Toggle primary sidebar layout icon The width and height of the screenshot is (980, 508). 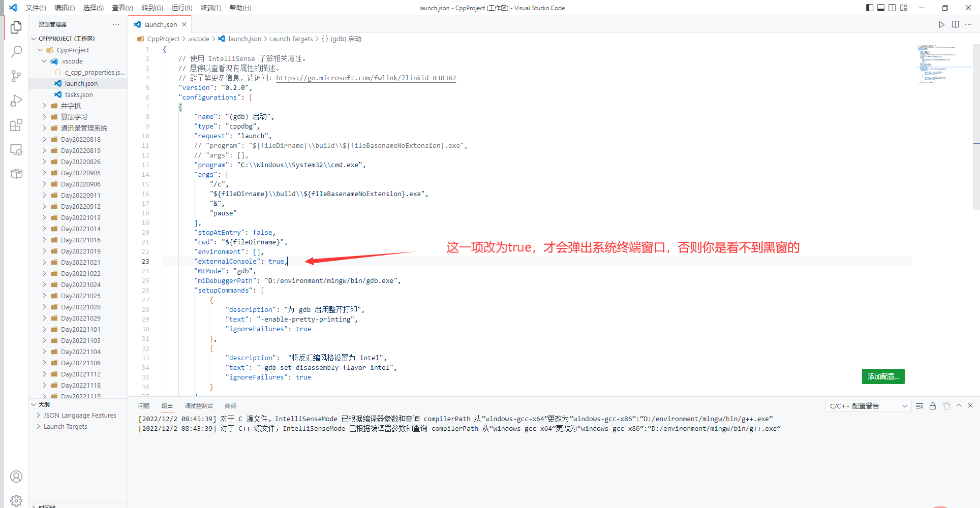tap(870, 8)
